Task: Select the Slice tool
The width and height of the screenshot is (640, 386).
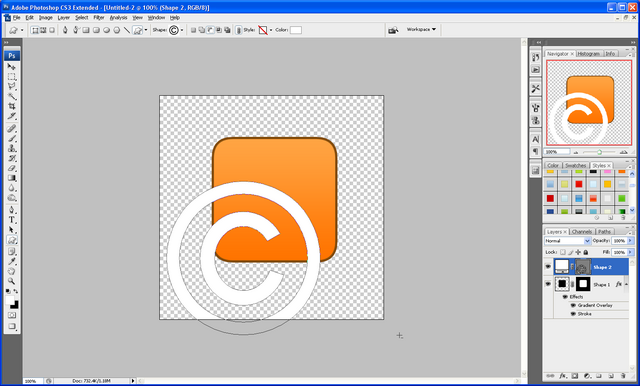Action: pyautogui.click(x=12, y=116)
